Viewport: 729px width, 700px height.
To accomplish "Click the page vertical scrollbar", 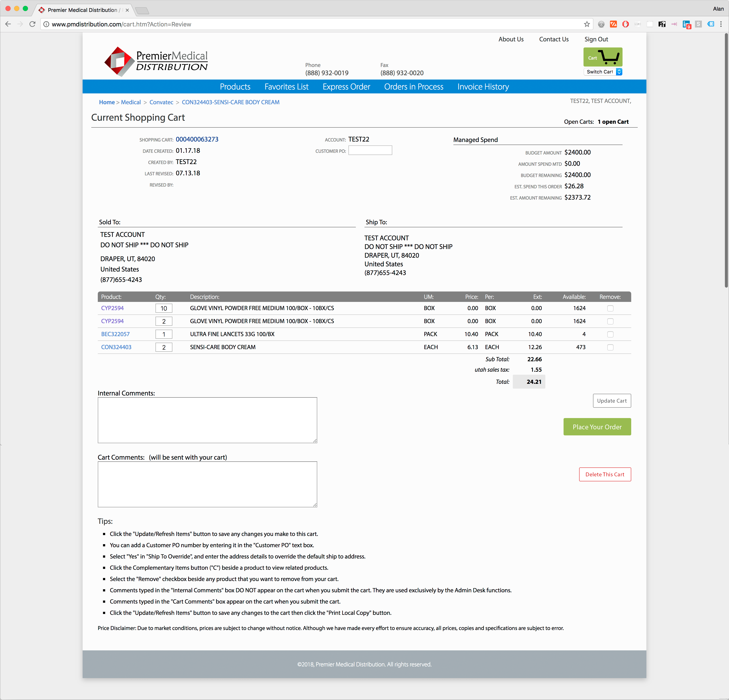I will pos(726,160).
